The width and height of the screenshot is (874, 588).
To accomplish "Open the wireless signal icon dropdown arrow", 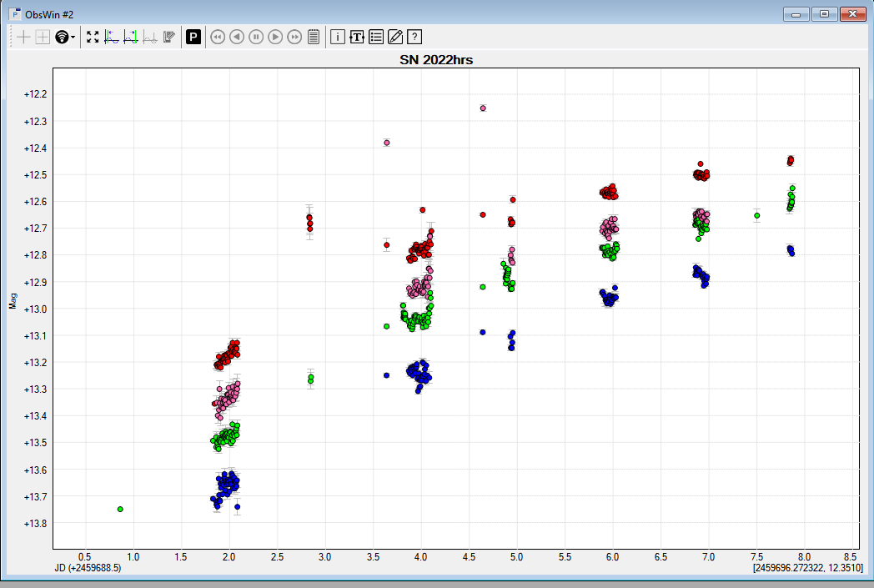I will click(x=73, y=38).
